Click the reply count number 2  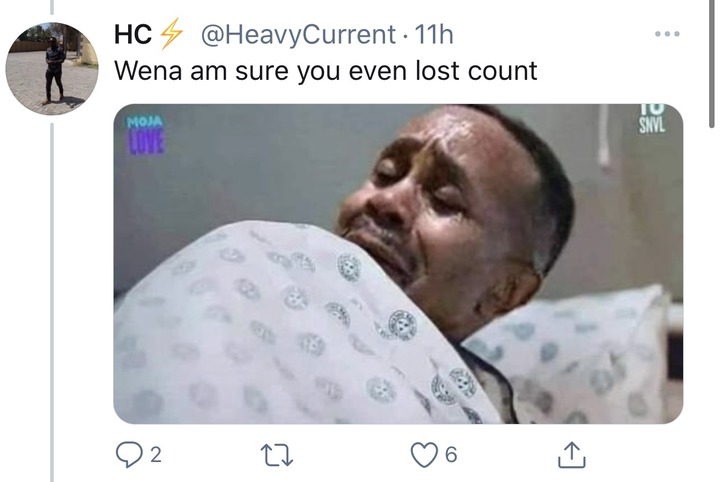click(156, 455)
